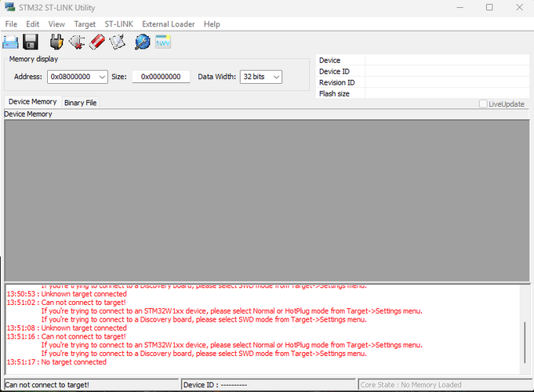Viewport: 534px width, 392px height.
Task: Click the STM32 ST-LINK Utility title icon
Action: click(x=10, y=7)
